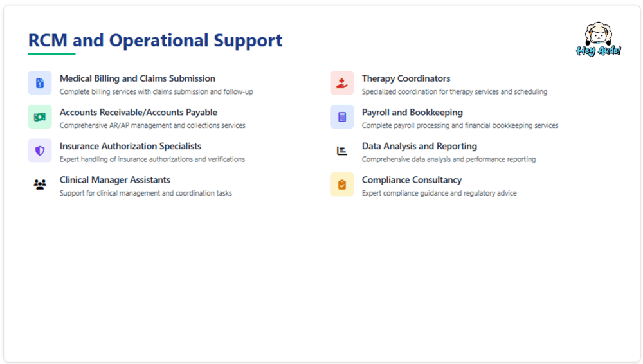Click the Therapy Coordinators hand-medical icon
Screen dimensions: 643x364
point(342,83)
